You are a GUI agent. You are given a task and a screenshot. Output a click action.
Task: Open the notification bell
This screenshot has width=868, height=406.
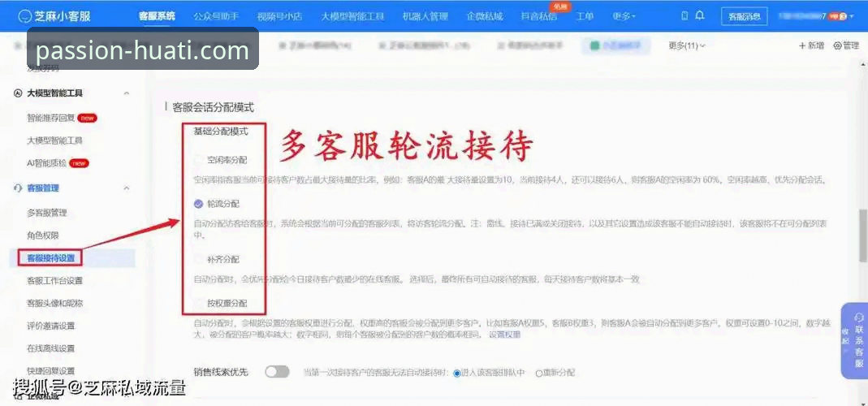point(700,15)
